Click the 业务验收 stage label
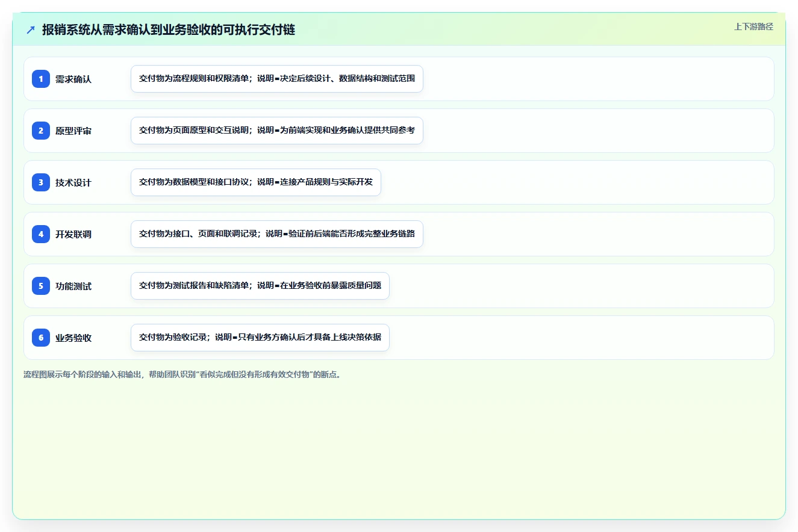This screenshot has width=798, height=532. 73,338
